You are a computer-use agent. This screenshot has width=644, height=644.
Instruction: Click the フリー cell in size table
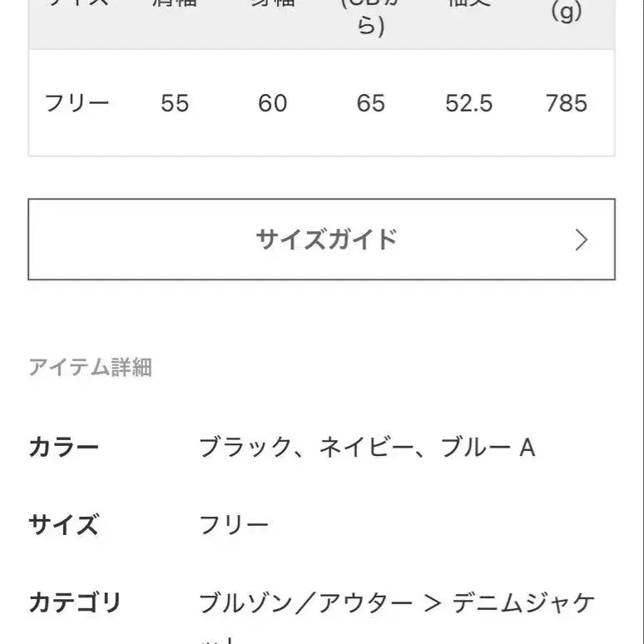(77, 103)
